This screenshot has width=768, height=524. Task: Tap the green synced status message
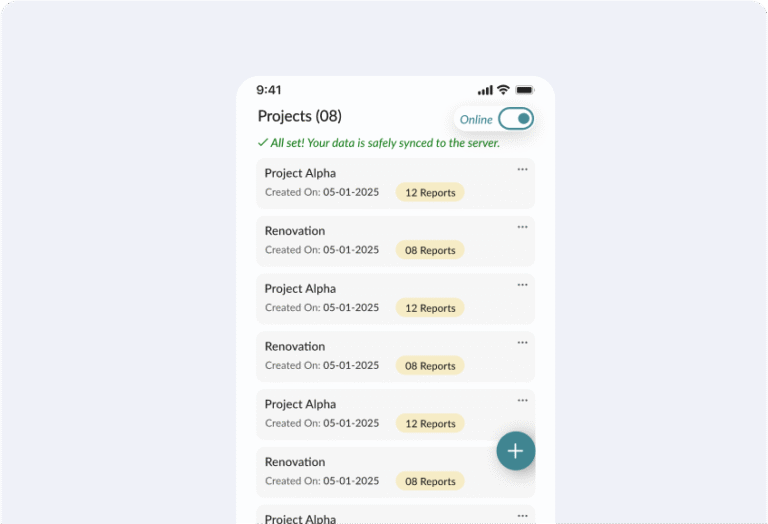[379, 143]
